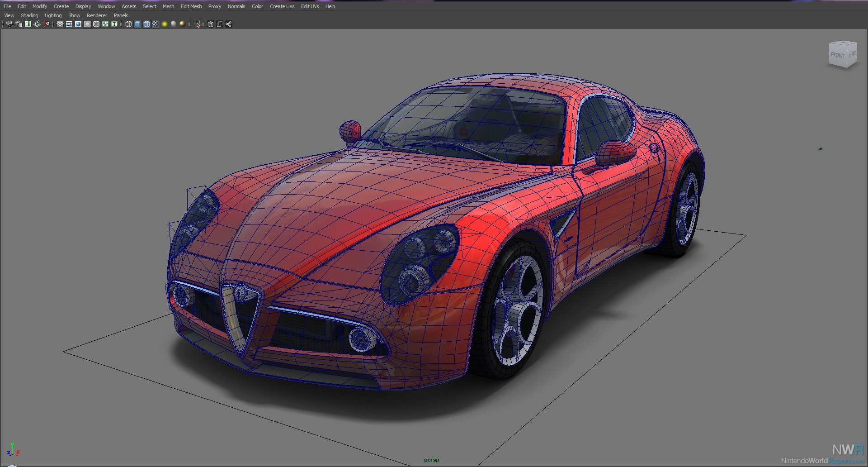
Task: Open camera attributes from panel toolbar
Action: tap(19, 24)
